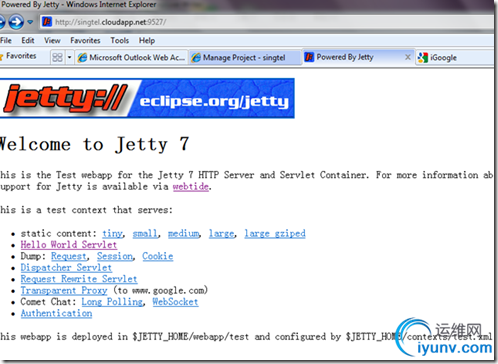Open the large gziped link
The width and height of the screenshot is (498, 364).
click(275, 233)
